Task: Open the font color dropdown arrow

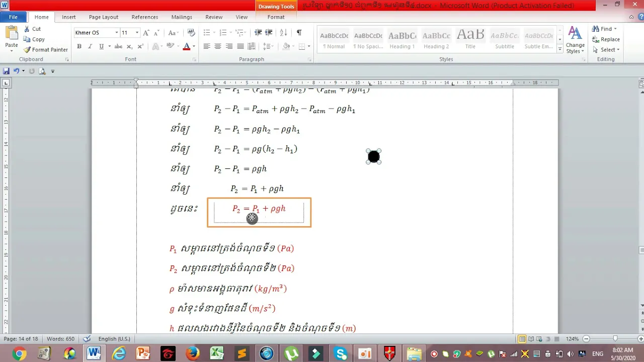Action: click(194, 46)
